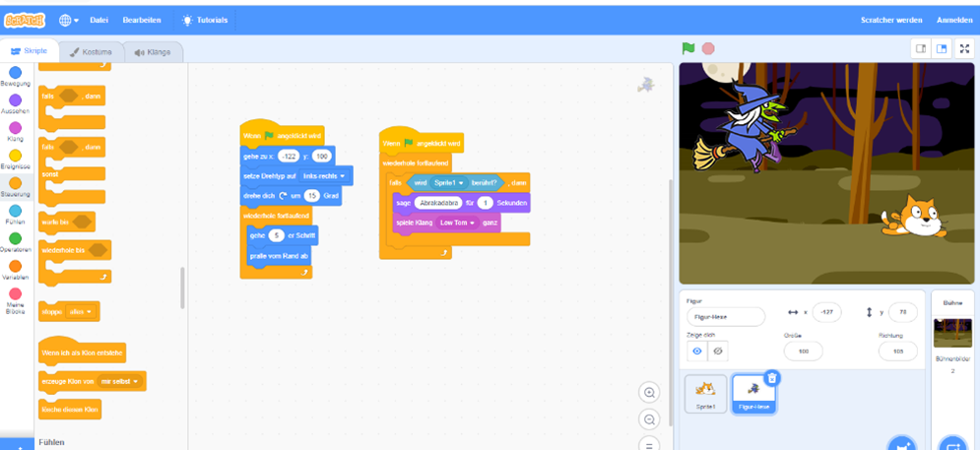The width and height of the screenshot is (980, 450).
Task: Show the sprite with the eye button
Action: 697,352
